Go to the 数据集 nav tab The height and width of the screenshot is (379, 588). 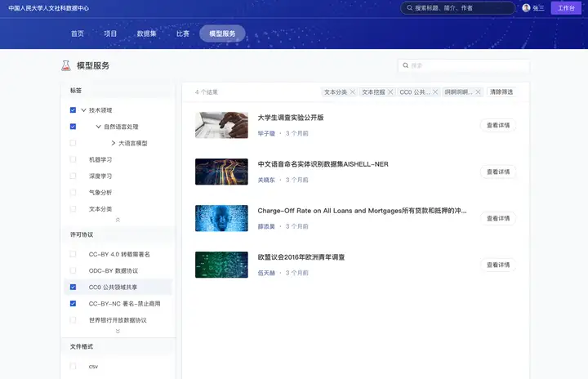[x=147, y=33]
